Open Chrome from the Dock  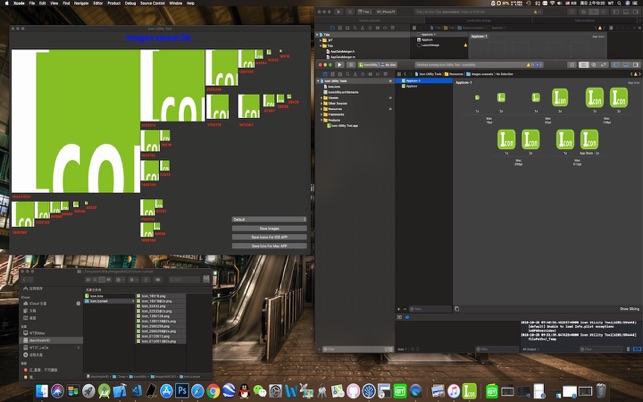[213, 391]
